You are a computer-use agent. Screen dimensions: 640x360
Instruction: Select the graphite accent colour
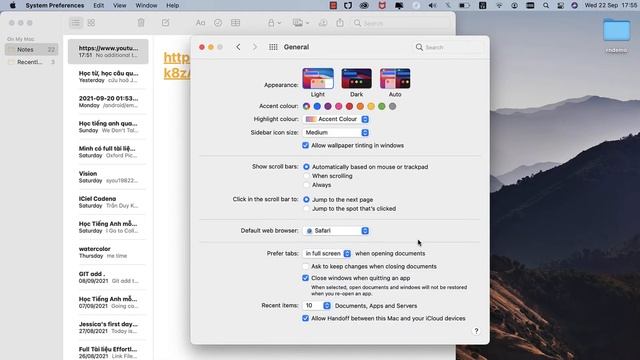point(392,106)
